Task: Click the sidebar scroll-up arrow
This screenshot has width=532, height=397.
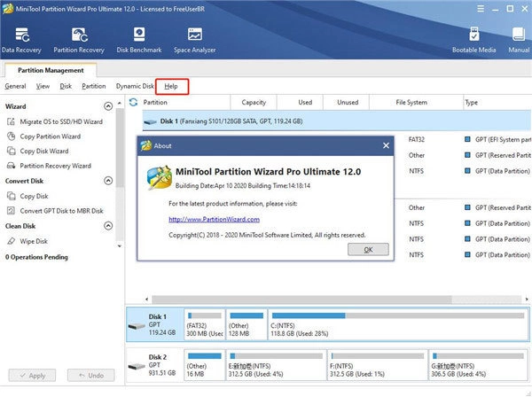Action: tap(120, 103)
